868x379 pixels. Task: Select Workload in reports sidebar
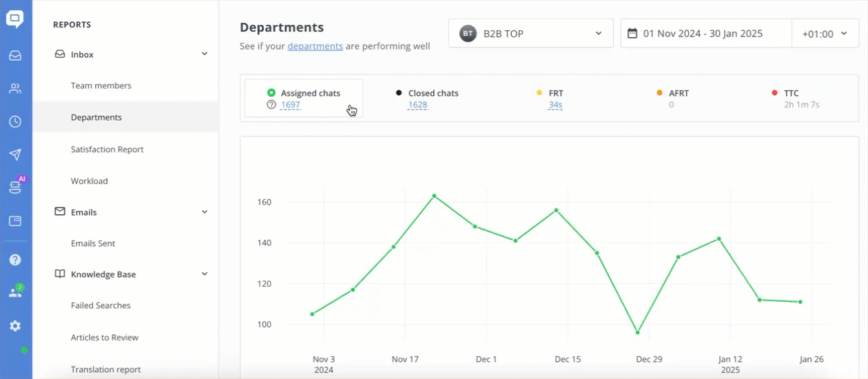[90, 181]
